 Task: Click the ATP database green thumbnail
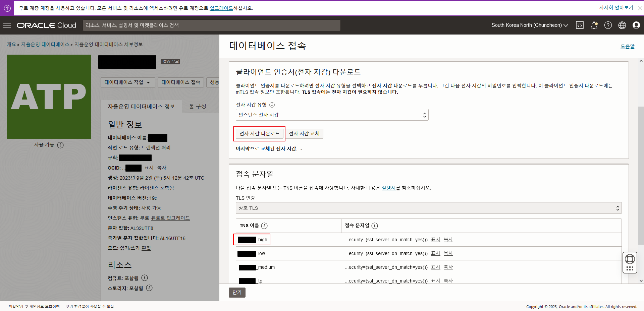coord(49,97)
